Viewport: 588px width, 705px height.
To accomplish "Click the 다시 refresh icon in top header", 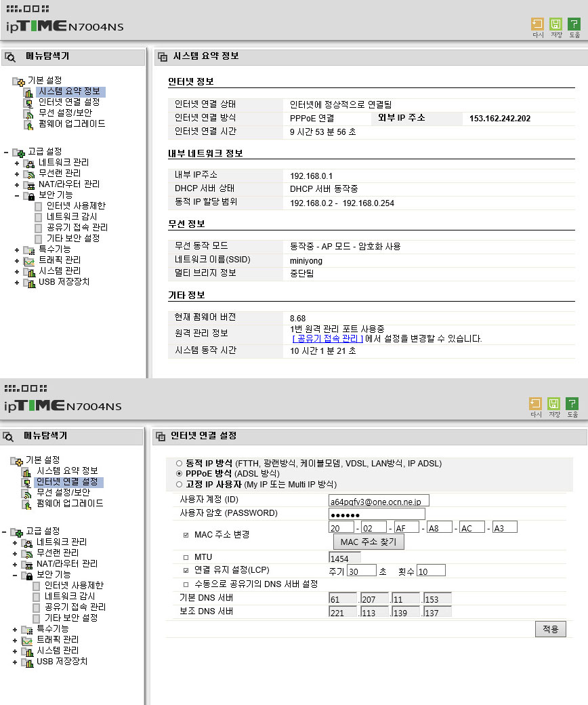I will pos(537,24).
